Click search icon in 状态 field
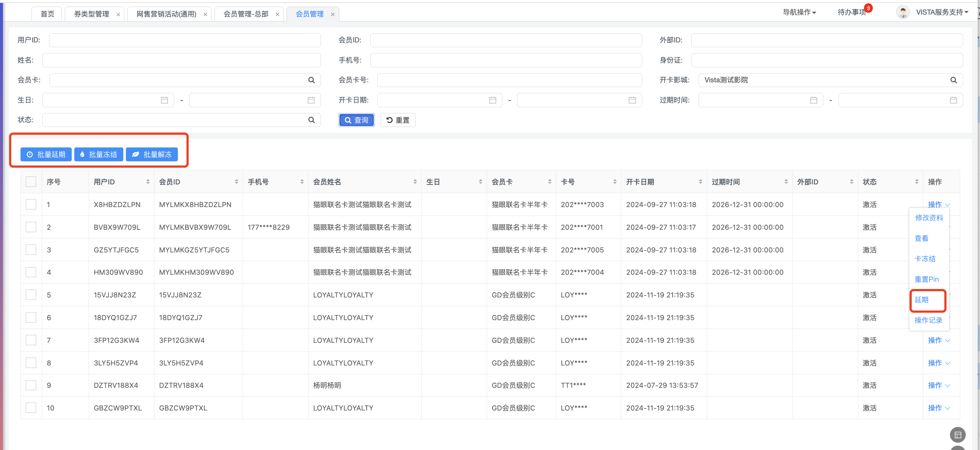Viewport: 980px width, 450px height. tap(311, 120)
